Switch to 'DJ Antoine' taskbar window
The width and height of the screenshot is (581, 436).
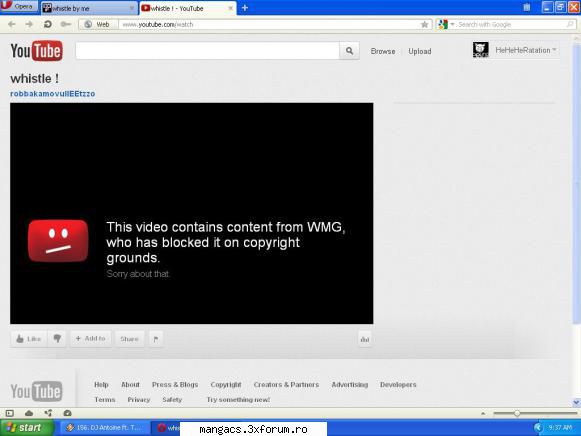[105, 428]
